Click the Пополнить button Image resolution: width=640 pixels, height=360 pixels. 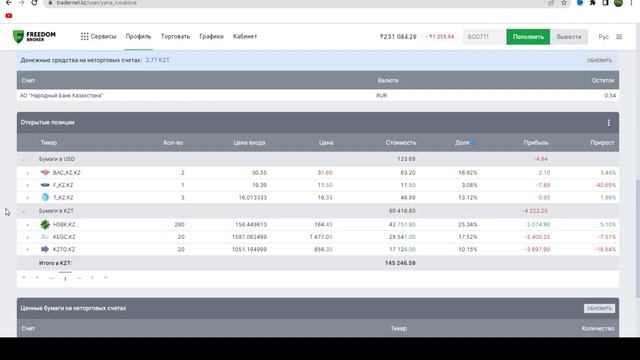pyautogui.click(x=528, y=37)
